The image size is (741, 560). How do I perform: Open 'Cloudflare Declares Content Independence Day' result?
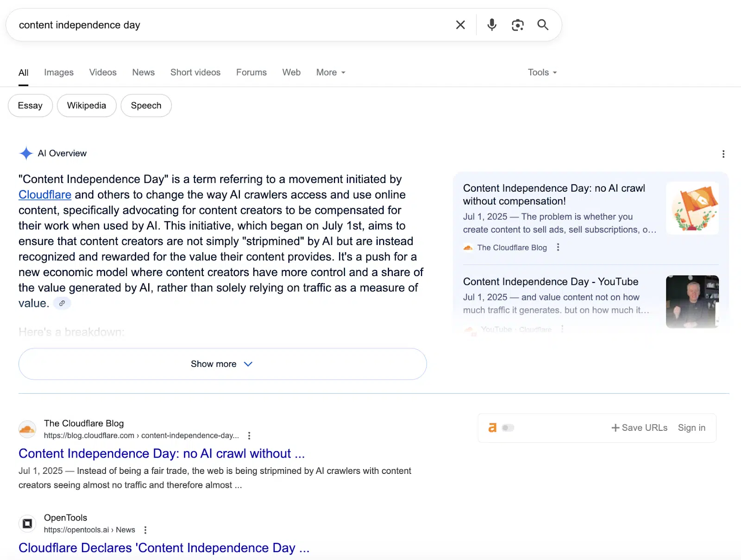(x=164, y=548)
